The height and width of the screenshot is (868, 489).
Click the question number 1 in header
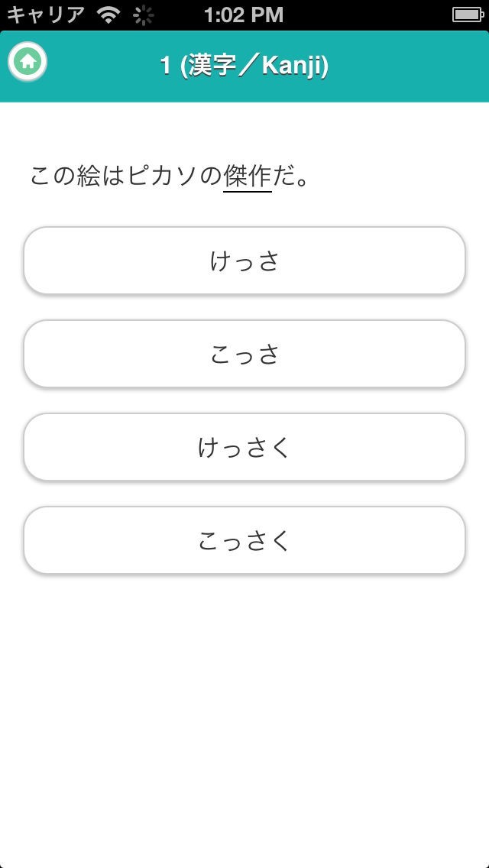pos(166,66)
